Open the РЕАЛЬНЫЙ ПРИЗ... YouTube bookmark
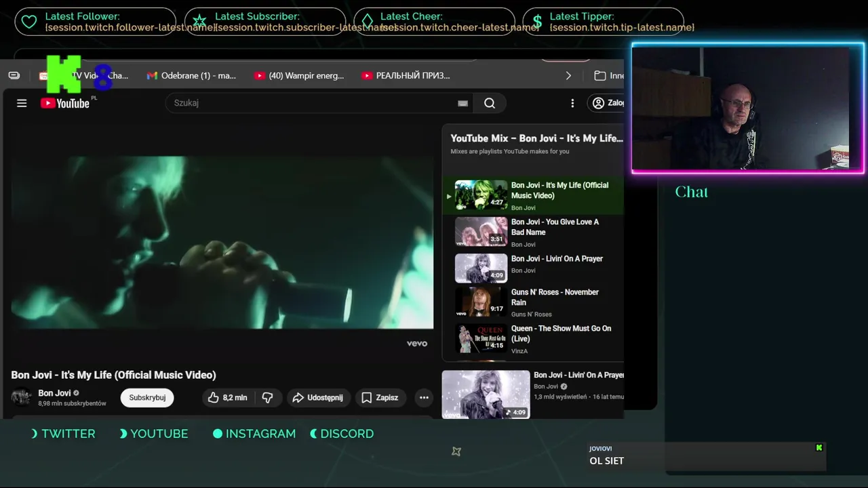The image size is (868, 488). pos(406,76)
